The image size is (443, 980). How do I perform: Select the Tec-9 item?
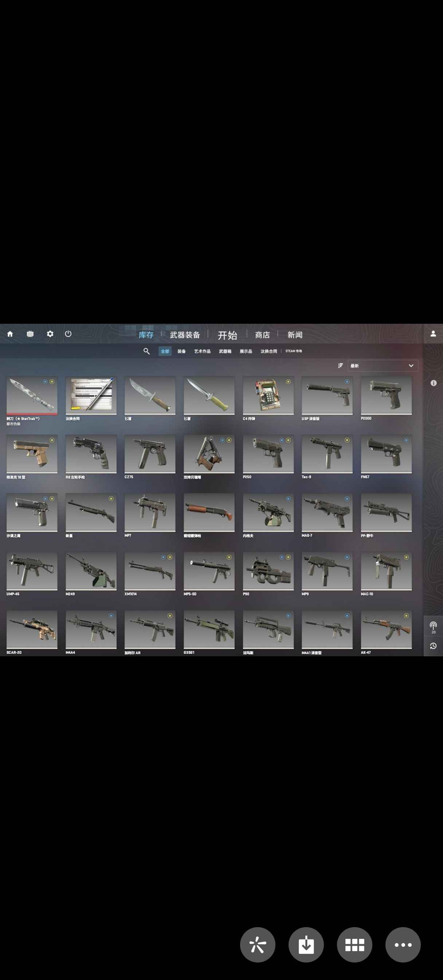click(x=327, y=457)
